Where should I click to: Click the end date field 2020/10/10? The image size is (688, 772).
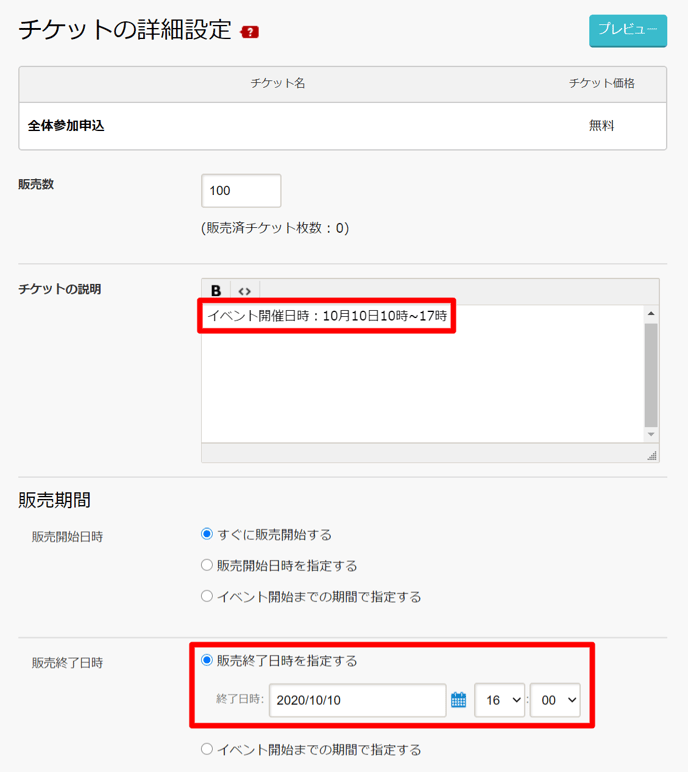pos(357,700)
